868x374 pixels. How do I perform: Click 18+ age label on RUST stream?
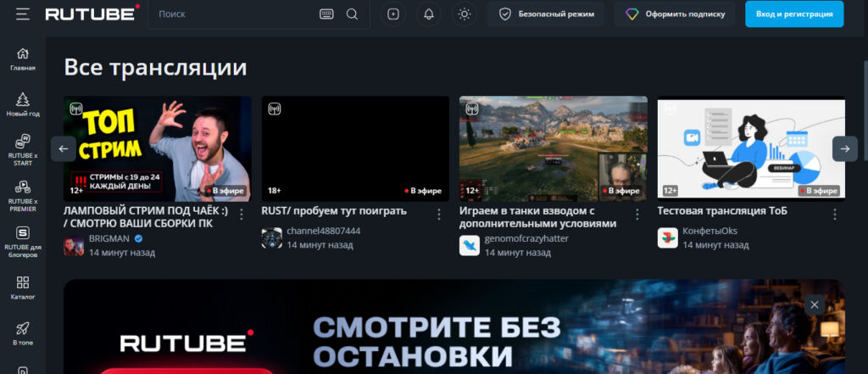pos(275,191)
